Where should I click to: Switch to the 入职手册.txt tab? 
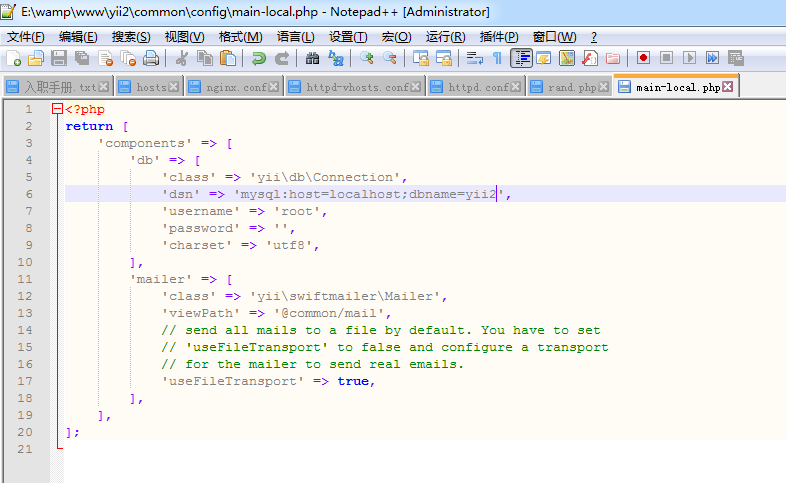58,87
